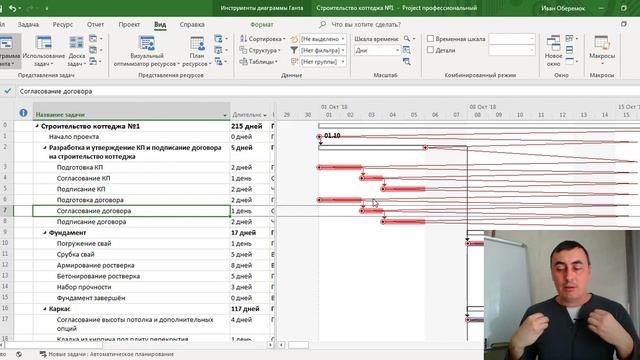Open a New Window (Новое окно)
Image resolution: width=640 pixels, height=360 pixels.
pos(553,51)
